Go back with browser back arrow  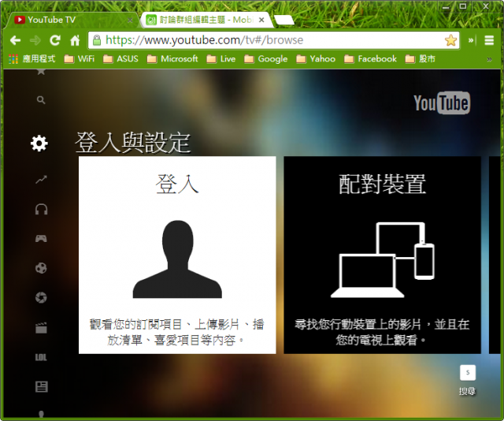16,40
